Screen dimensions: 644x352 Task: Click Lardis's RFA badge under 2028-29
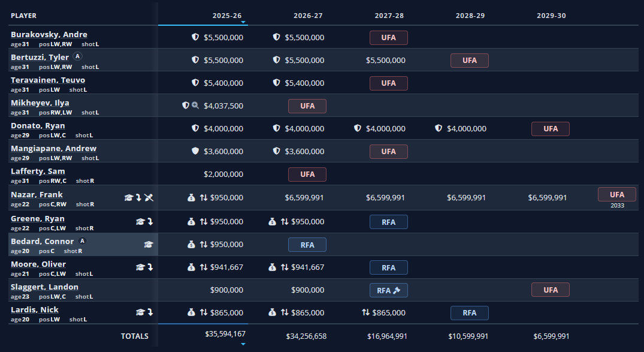(470, 313)
